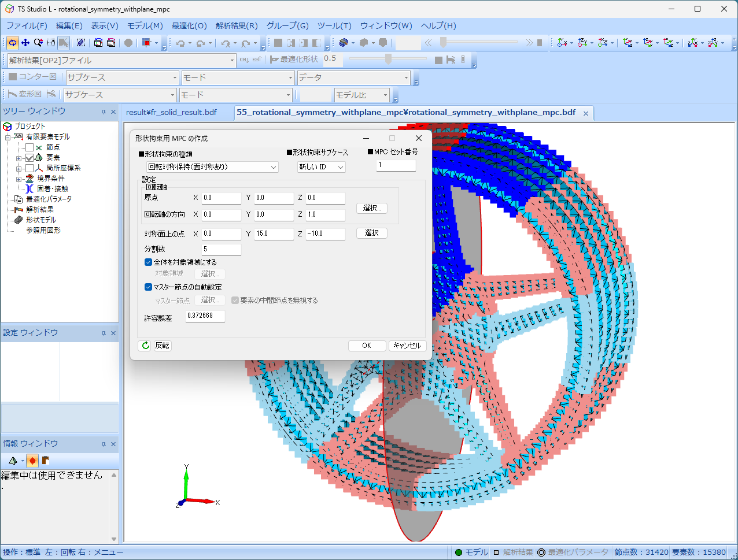Click the orange highlighted node icon in info window

(32, 461)
